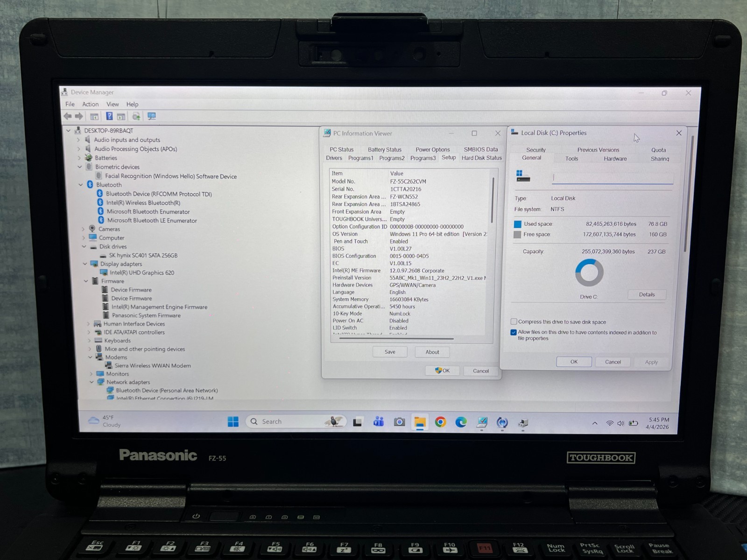747x560 pixels.
Task: Click the System Memory row in the list
Action: point(409,299)
